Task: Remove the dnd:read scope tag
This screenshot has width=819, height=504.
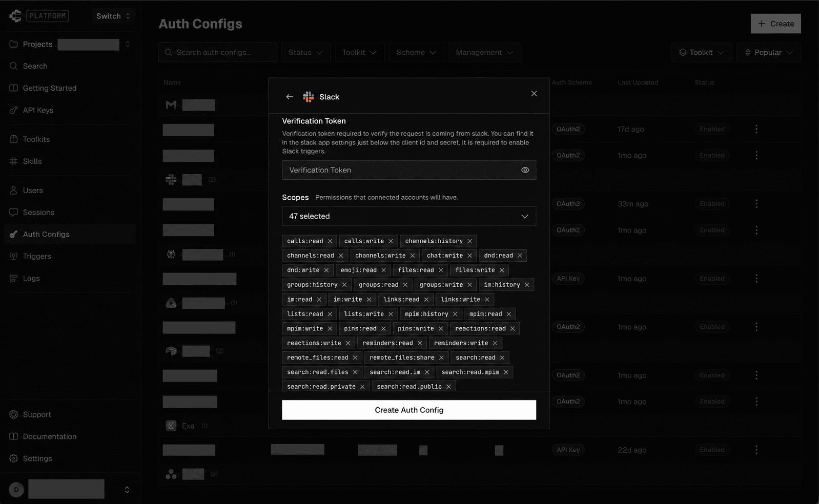Action: (520, 256)
